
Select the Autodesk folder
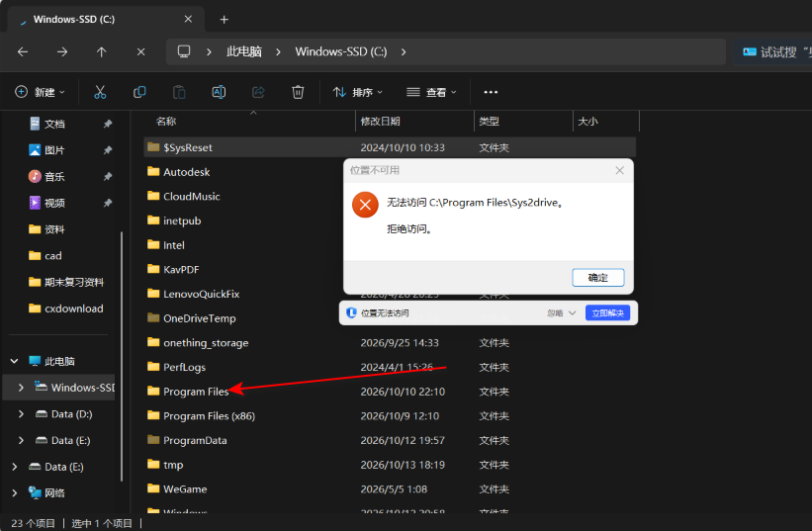[x=186, y=172]
